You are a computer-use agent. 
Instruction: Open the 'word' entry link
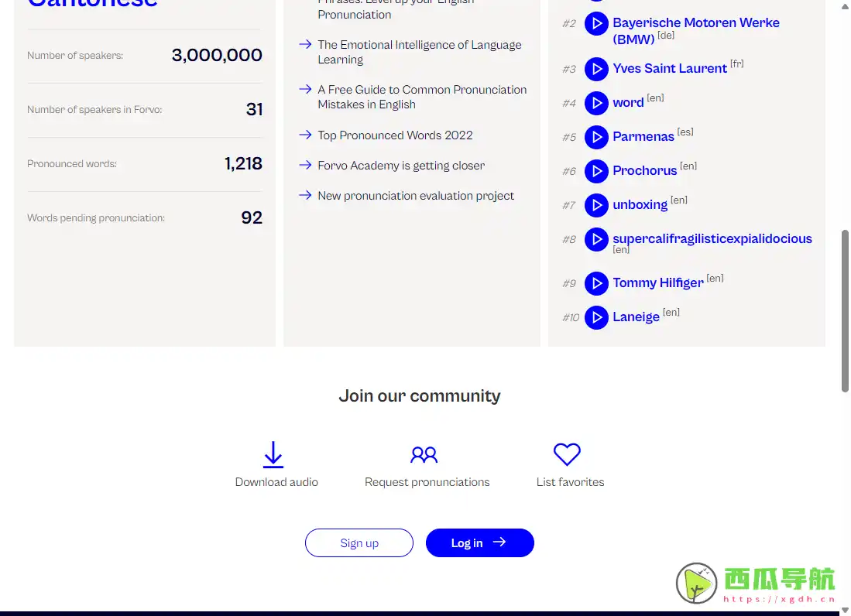click(628, 102)
